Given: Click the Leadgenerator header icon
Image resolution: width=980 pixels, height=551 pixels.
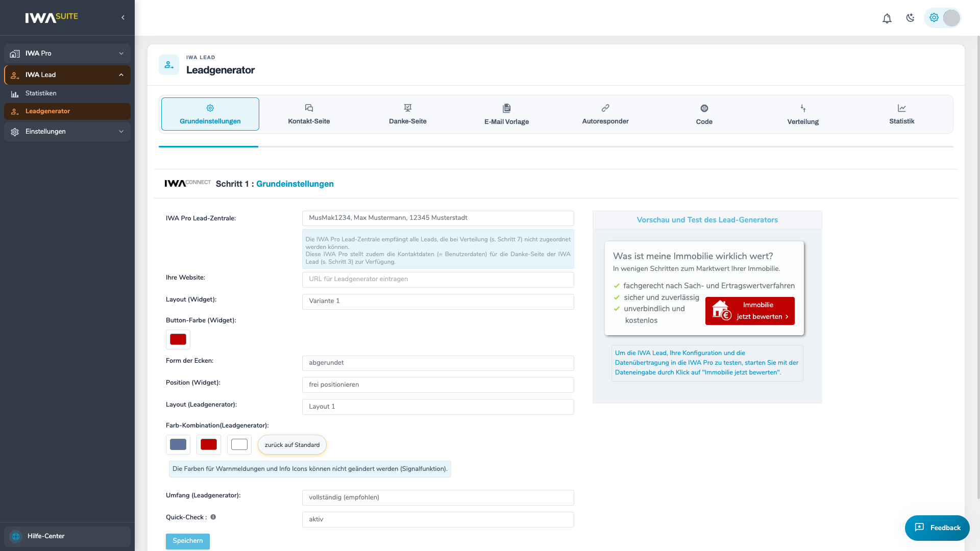Looking at the screenshot, I should coord(169,65).
